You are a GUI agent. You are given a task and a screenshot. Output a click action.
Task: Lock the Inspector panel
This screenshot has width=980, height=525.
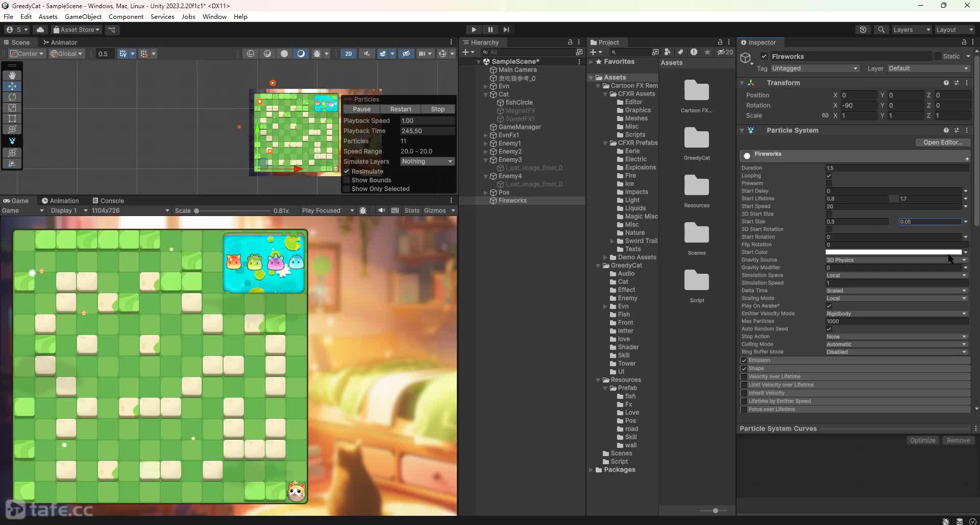(964, 42)
